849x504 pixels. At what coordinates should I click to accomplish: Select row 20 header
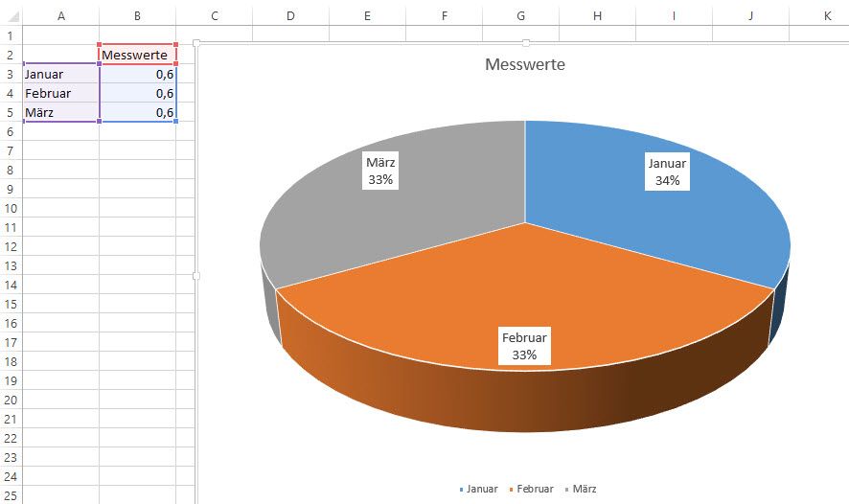(x=11, y=400)
